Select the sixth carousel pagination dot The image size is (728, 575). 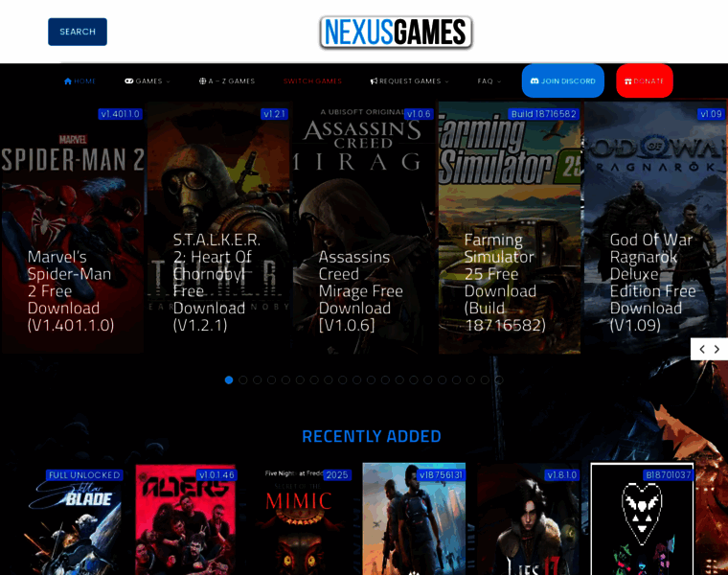tap(300, 379)
